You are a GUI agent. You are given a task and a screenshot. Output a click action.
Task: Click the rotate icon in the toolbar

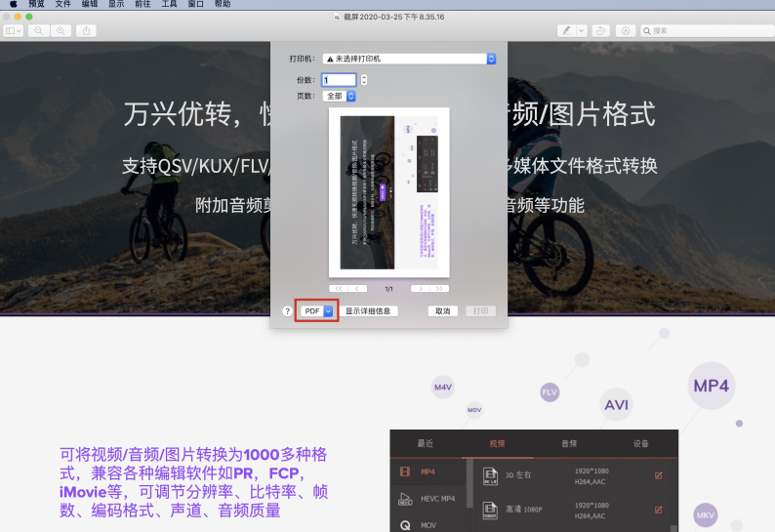600,30
